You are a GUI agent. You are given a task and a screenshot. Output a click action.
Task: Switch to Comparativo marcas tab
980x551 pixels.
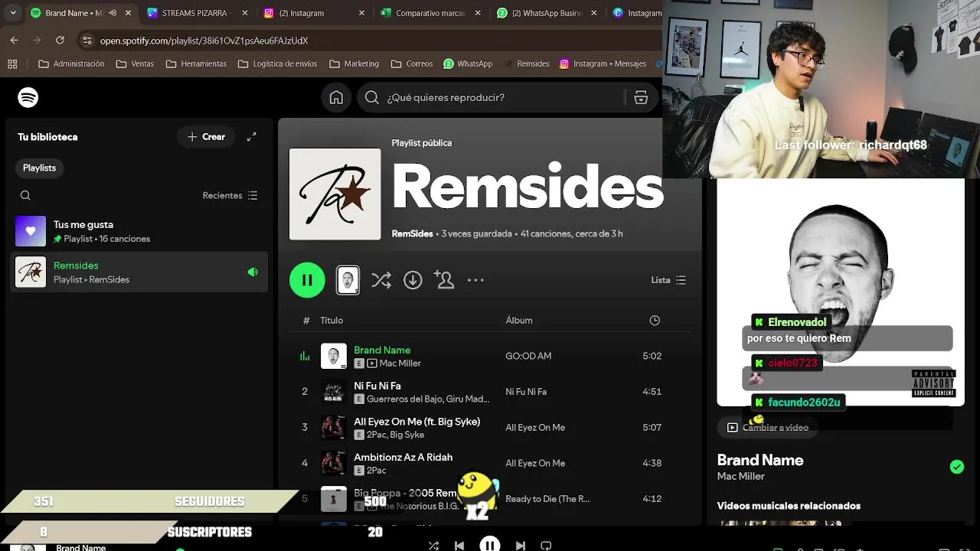[430, 13]
